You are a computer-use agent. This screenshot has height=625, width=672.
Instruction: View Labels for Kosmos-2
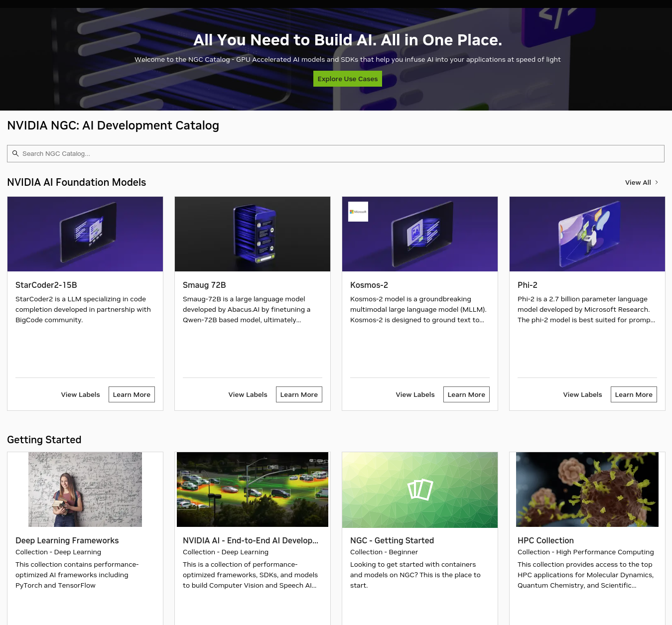pos(415,394)
